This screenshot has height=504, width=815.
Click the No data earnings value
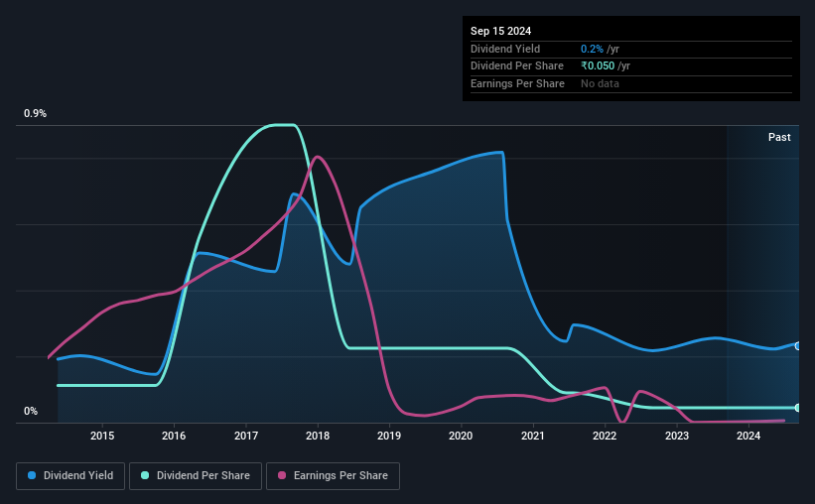(600, 83)
